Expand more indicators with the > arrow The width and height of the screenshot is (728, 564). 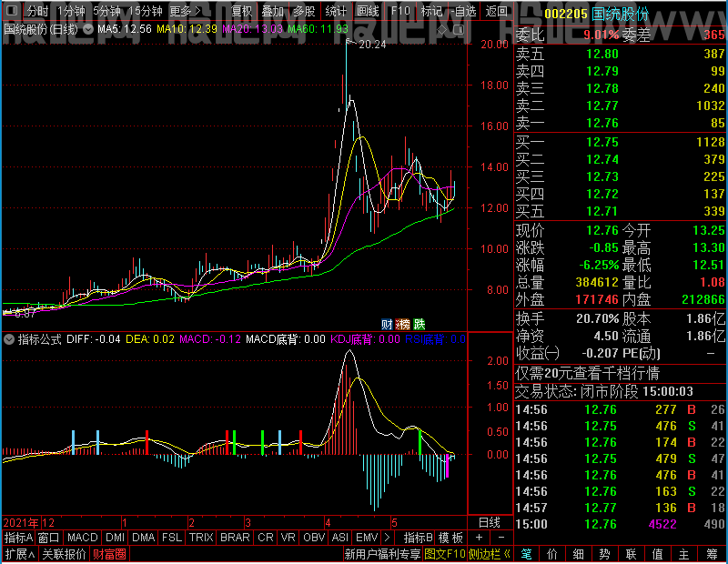pos(388,538)
